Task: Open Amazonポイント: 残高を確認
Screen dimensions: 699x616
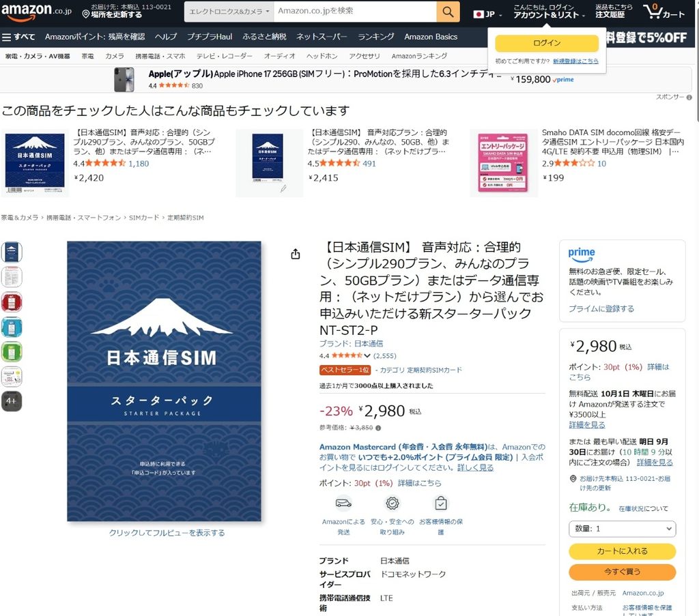Action: point(95,37)
